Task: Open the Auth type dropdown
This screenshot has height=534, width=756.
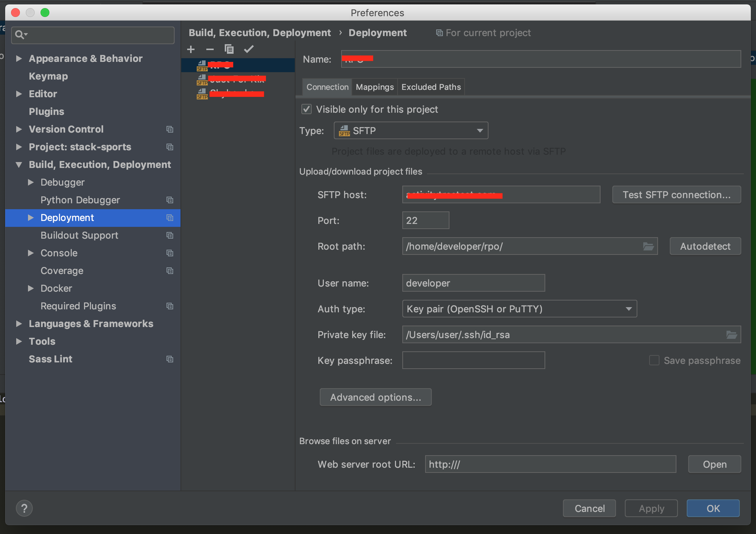Action: (x=519, y=309)
